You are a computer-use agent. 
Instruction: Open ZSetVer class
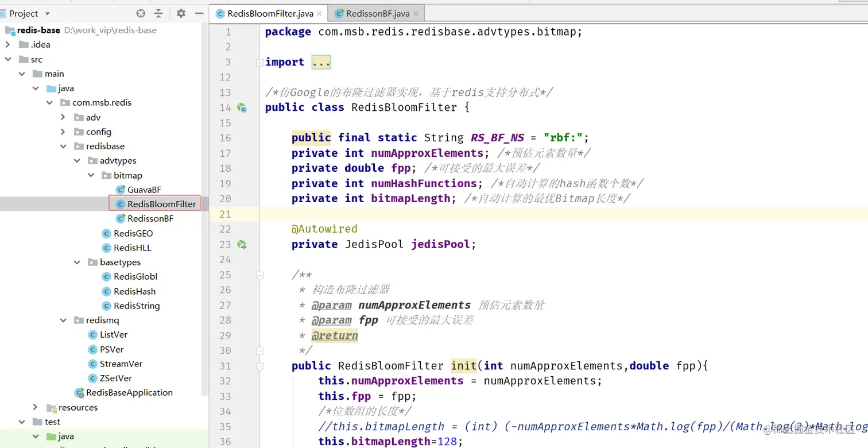(x=116, y=378)
